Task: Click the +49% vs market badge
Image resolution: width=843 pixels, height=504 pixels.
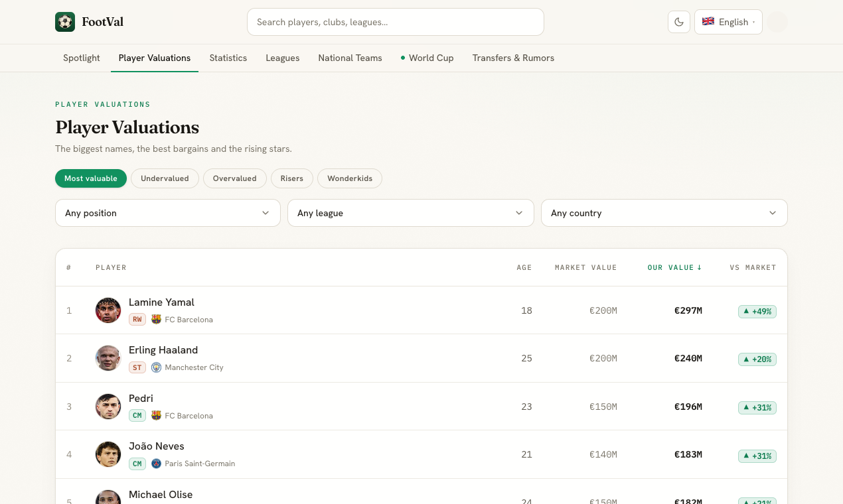Action: point(757,311)
